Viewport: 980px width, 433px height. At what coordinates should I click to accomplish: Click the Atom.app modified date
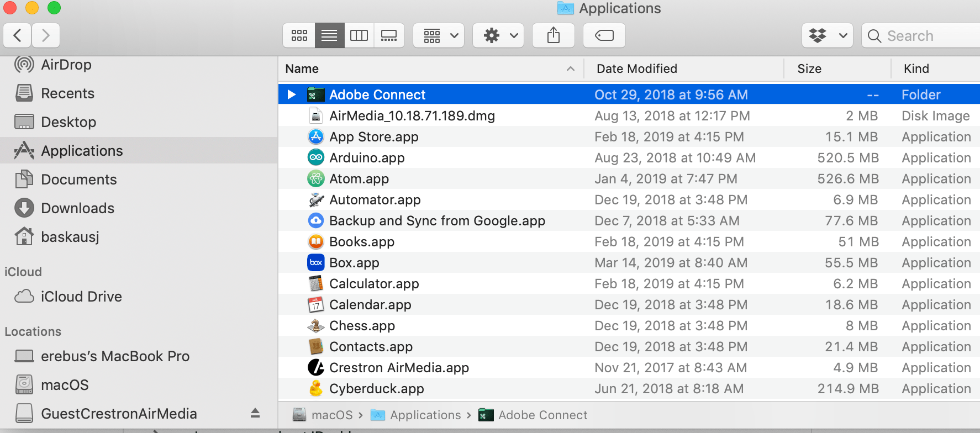[x=666, y=179]
